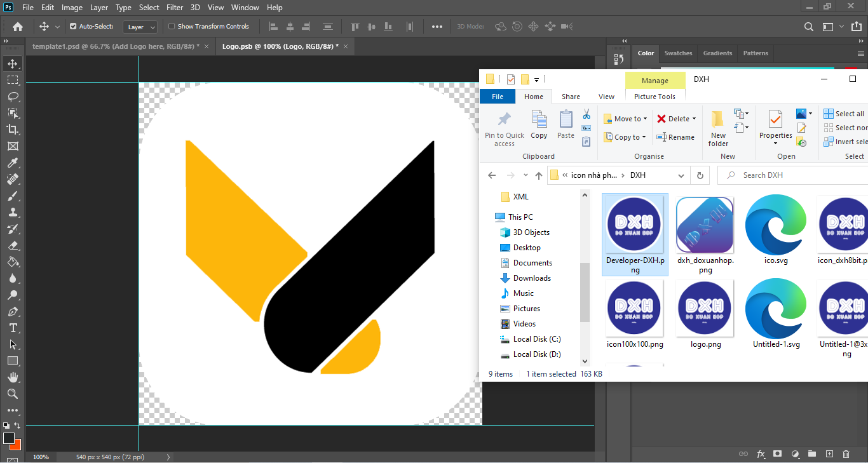This screenshot has height=463, width=868.
Task: Select the Horizontal Type tool
Action: click(x=13, y=328)
